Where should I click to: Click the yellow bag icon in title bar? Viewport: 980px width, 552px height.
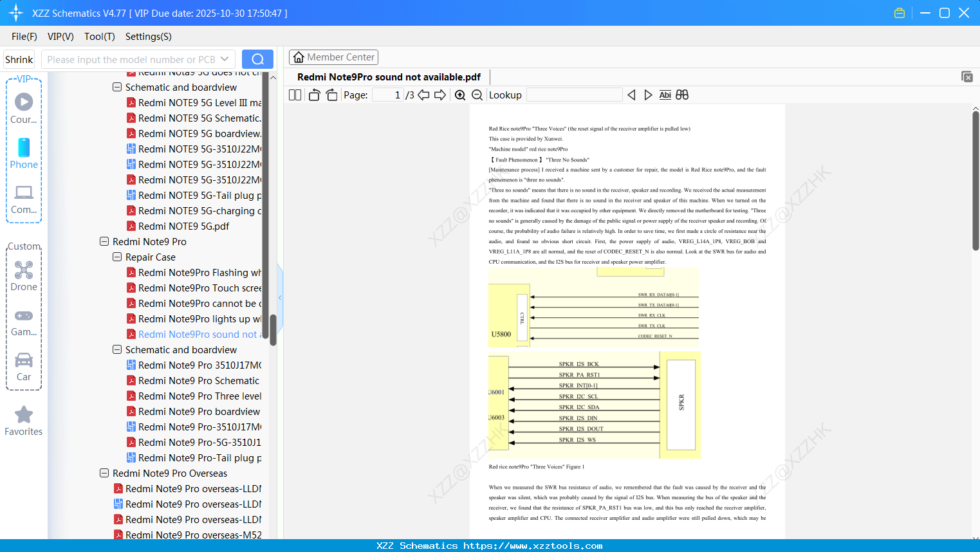coord(900,13)
